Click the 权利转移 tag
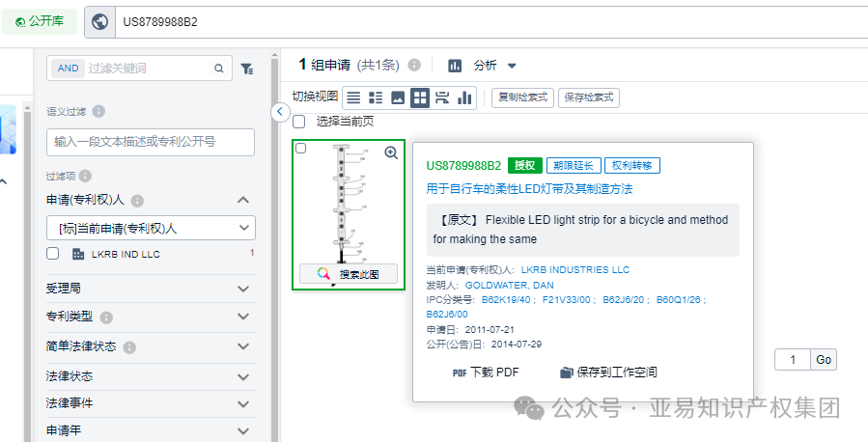This screenshot has width=868, height=442. pyautogui.click(x=632, y=165)
